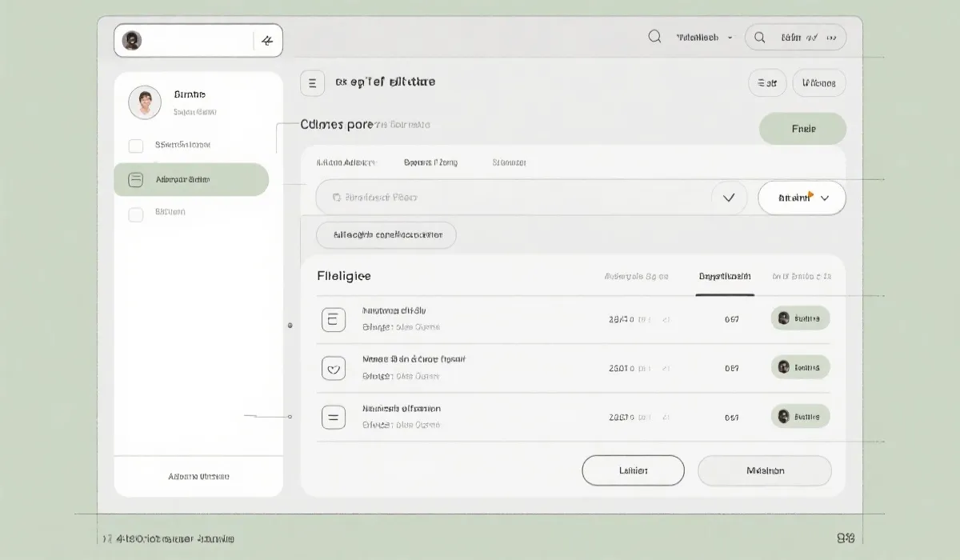This screenshot has width=960, height=560.
Task: Select the highlighted green sidebar item
Action: click(x=191, y=180)
